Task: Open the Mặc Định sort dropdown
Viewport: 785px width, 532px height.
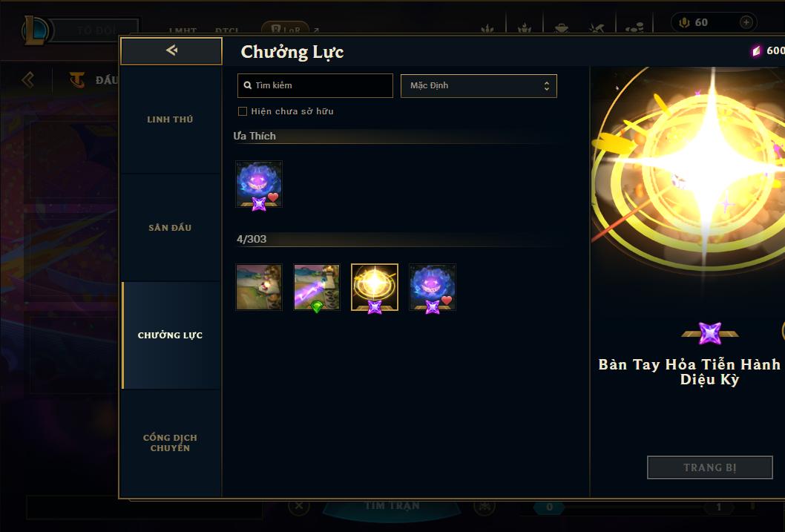Action: point(479,85)
